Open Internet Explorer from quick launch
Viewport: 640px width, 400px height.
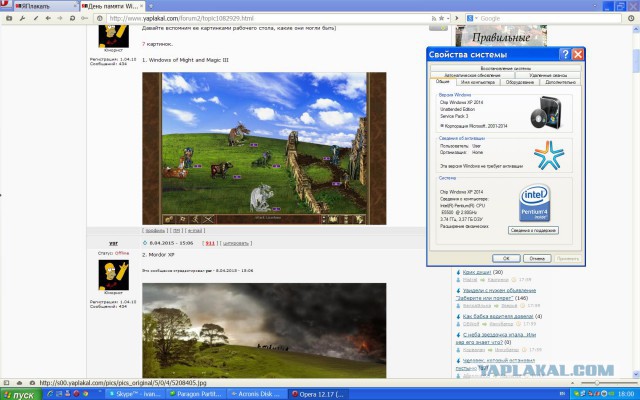[50, 394]
